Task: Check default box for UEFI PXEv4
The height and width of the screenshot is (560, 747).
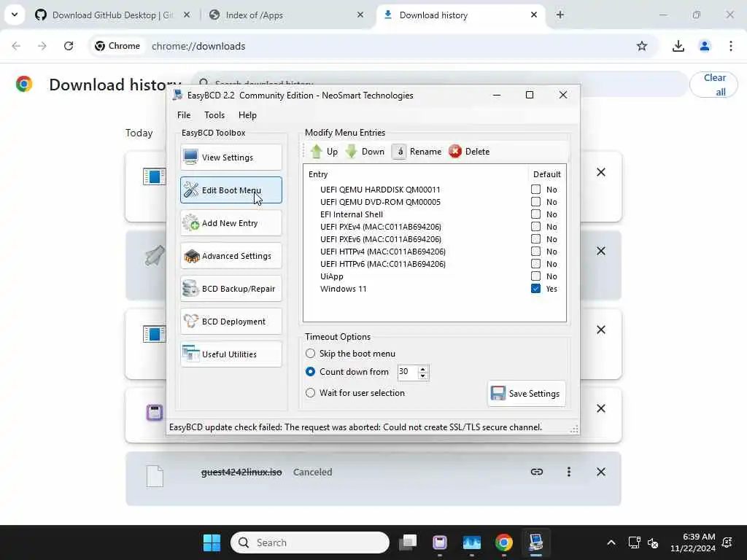Action: 536,227
